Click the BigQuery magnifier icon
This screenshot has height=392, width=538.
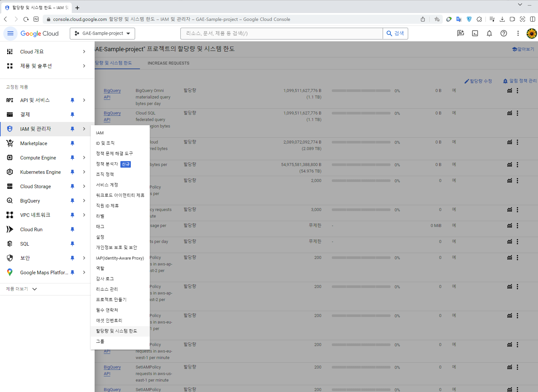(x=10, y=201)
